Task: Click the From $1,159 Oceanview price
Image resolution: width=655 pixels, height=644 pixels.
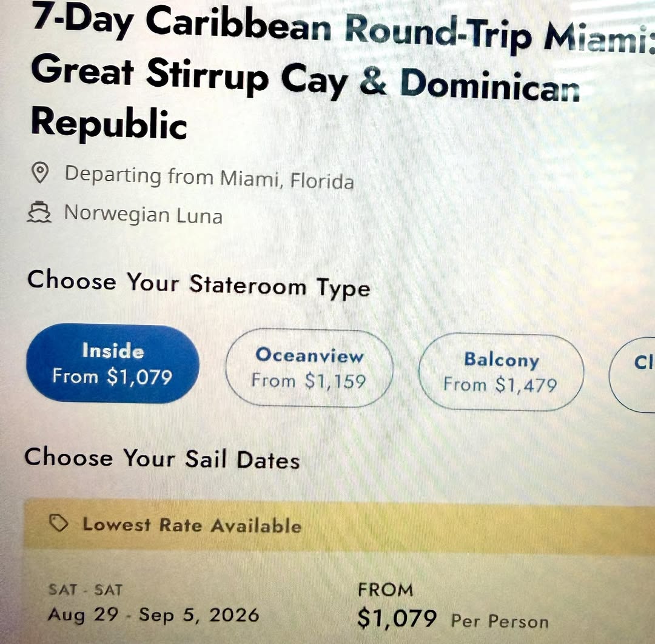Action: 309,381
